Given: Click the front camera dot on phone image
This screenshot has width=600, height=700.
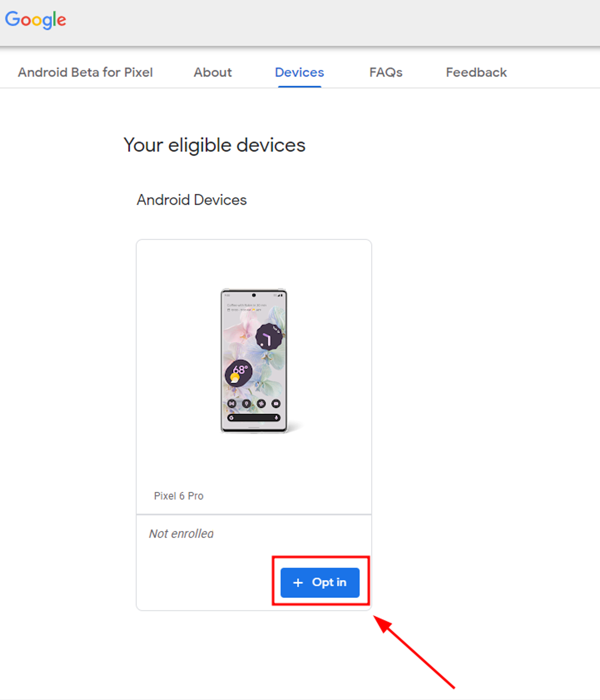Looking at the screenshot, I should pyautogui.click(x=254, y=295).
